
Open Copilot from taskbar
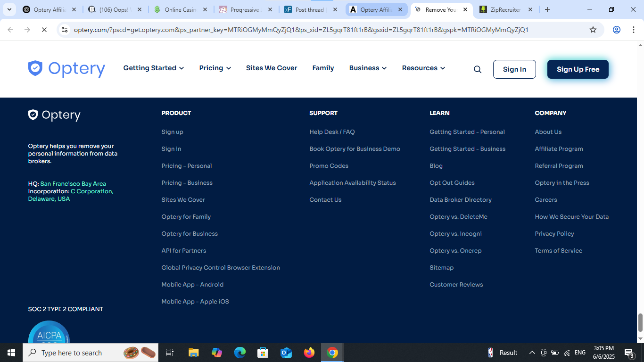[217, 353]
